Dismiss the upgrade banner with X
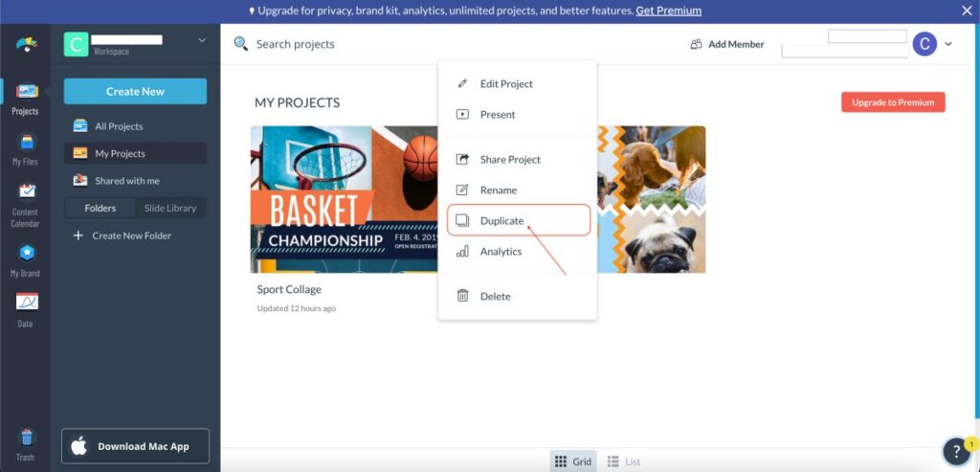This screenshot has width=980, height=472. click(x=967, y=11)
